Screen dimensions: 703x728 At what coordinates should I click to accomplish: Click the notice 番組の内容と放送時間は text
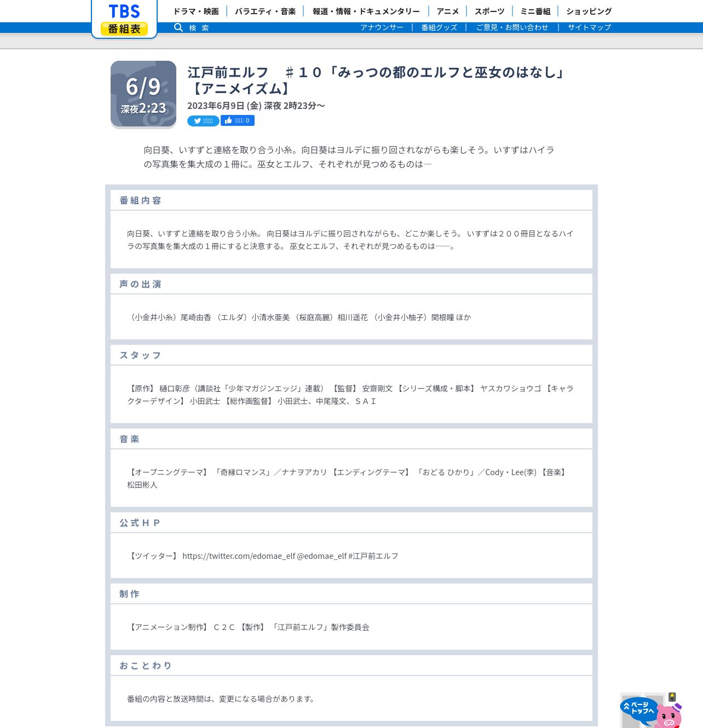pyautogui.click(x=221, y=699)
